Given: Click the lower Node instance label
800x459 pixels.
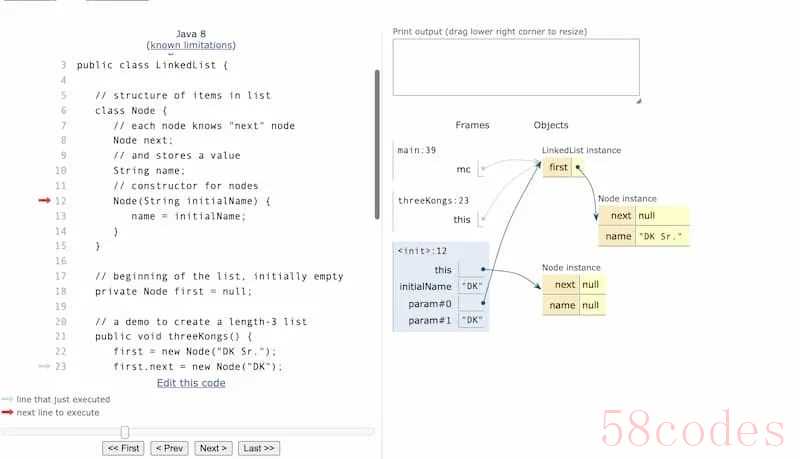Looking at the screenshot, I should click(x=571, y=267).
